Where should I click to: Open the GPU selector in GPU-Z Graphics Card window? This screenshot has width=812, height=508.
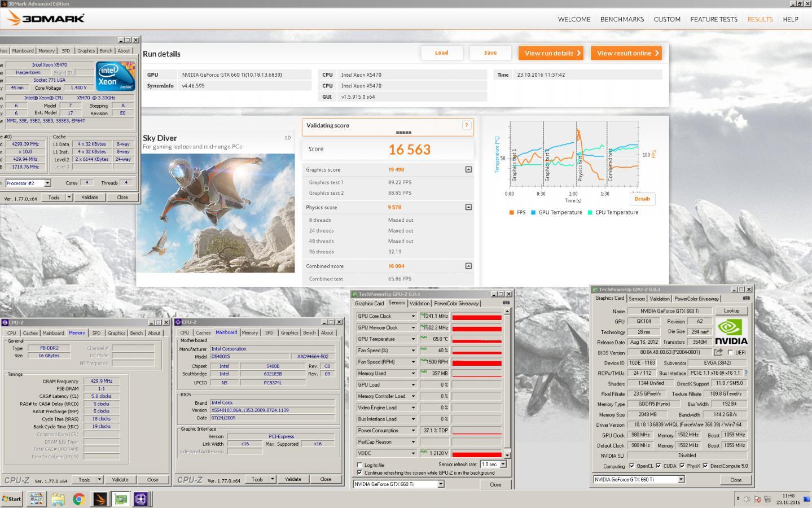681,479
